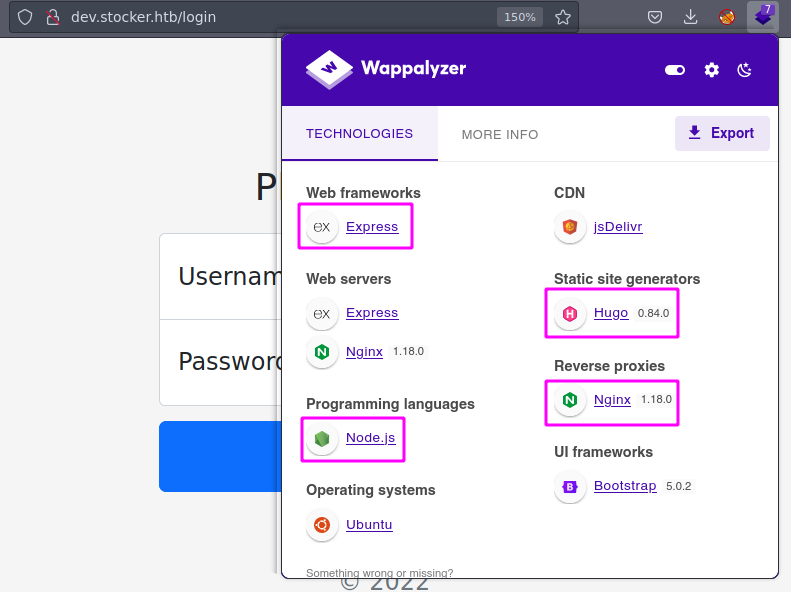Click the Export button
The height and width of the screenshot is (592, 791).
(722, 133)
